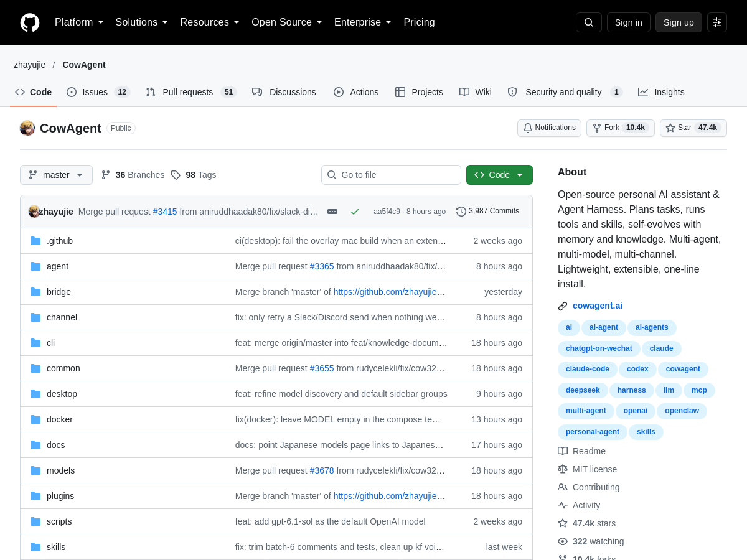Viewport: 747px width, 560px height.
Task: Select the openclaw topic tag
Action: [x=682, y=411]
